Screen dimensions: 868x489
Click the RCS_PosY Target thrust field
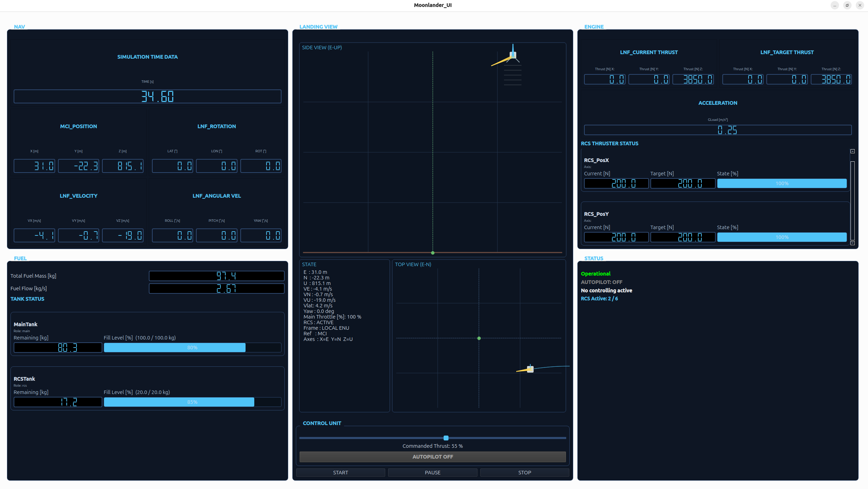pos(683,237)
